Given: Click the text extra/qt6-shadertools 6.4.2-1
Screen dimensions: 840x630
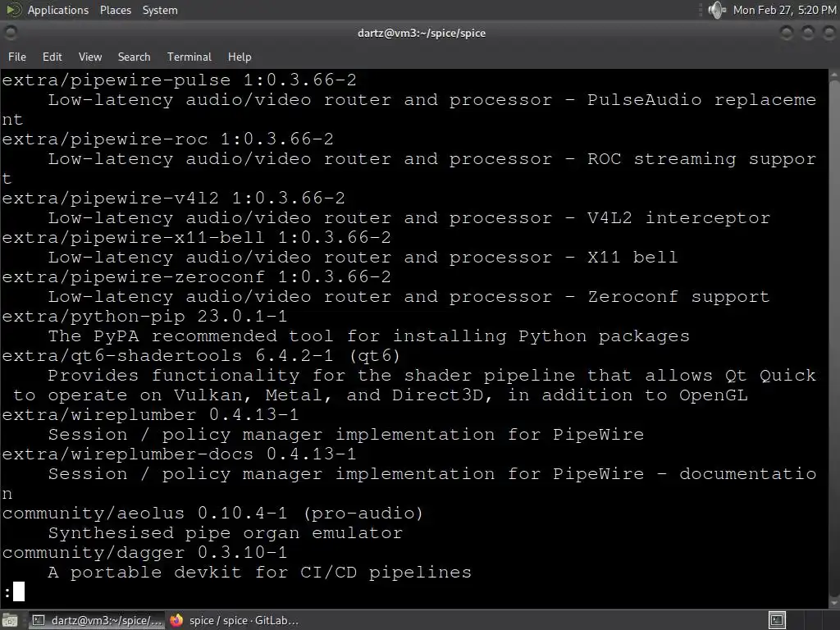Looking at the screenshot, I should click(x=167, y=355).
